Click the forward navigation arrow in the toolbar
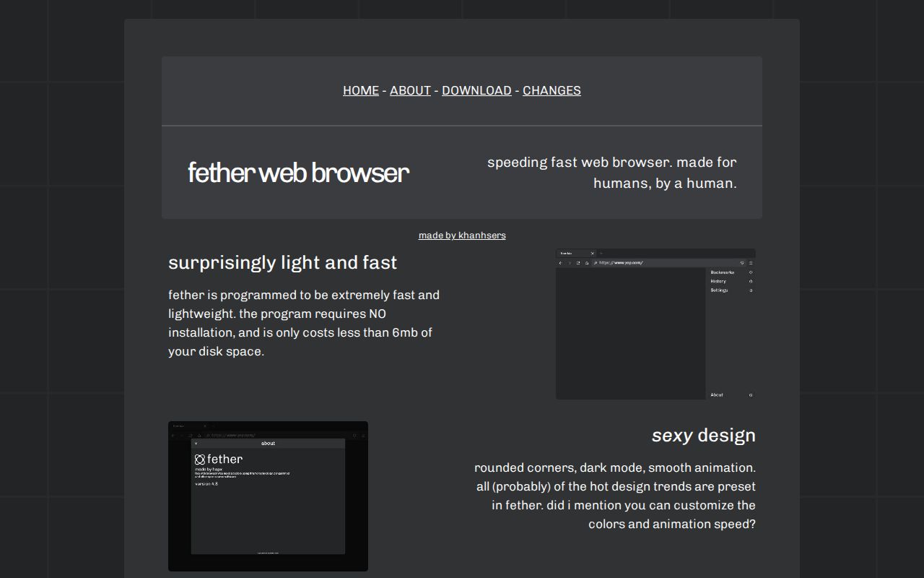 click(570, 263)
